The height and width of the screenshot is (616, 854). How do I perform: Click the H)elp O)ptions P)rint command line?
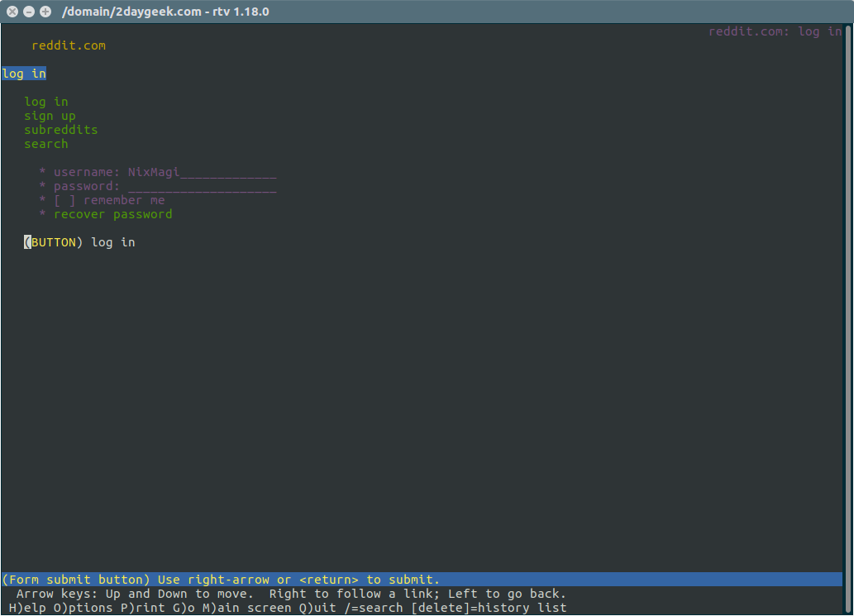(x=288, y=608)
